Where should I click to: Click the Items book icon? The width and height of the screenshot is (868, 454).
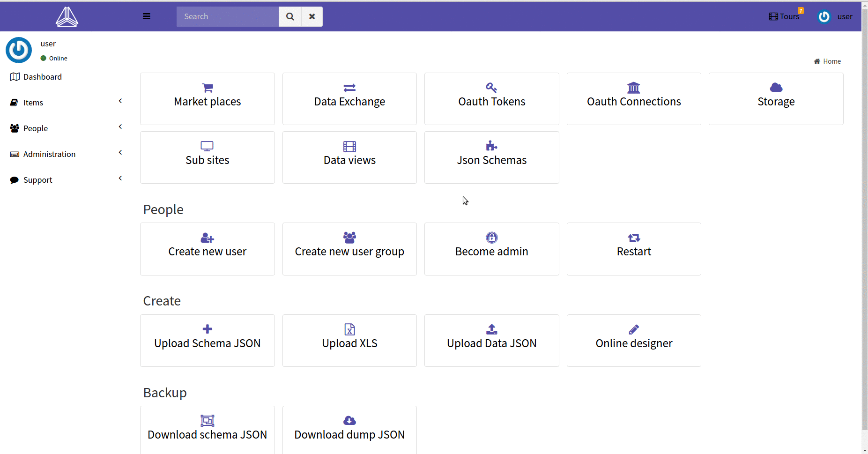coord(15,103)
